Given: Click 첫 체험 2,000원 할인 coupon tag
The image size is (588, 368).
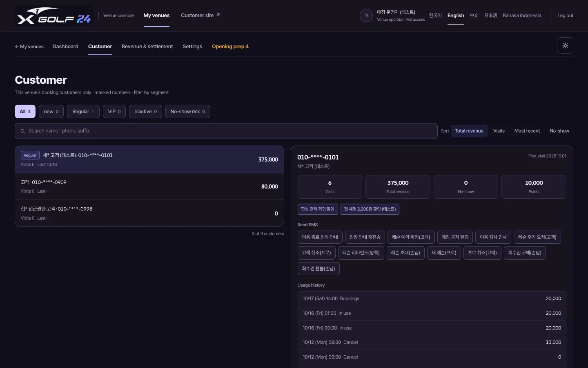Looking at the screenshot, I should [x=370, y=209].
